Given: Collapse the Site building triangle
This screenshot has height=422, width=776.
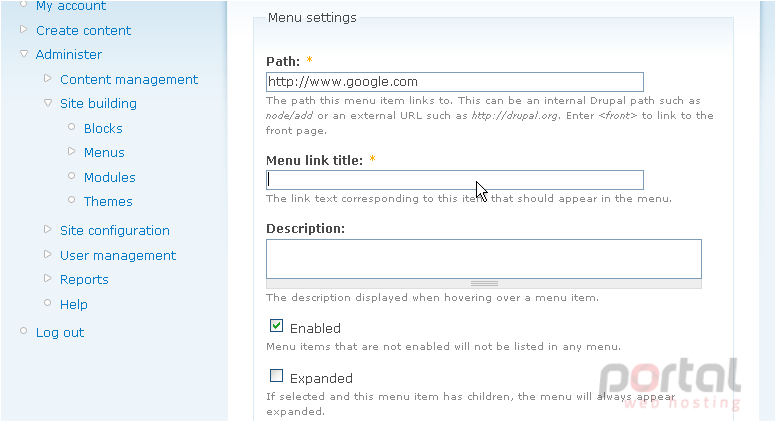Looking at the screenshot, I should pyautogui.click(x=48, y=102).
